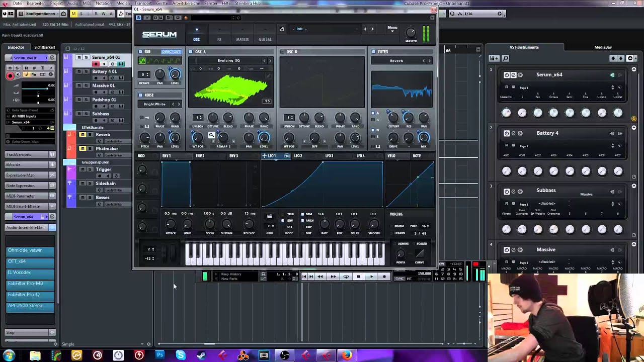This screenshot has height=362, width=644.
Task: Click next wavetable arrow beside Evolving SQ
Action: click(x=270, y=61)
